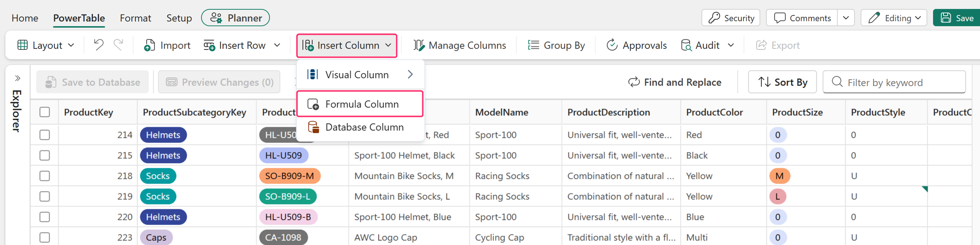
Task: Open the Insert Row dropdown arrow
Action: (x=277, y=45)
